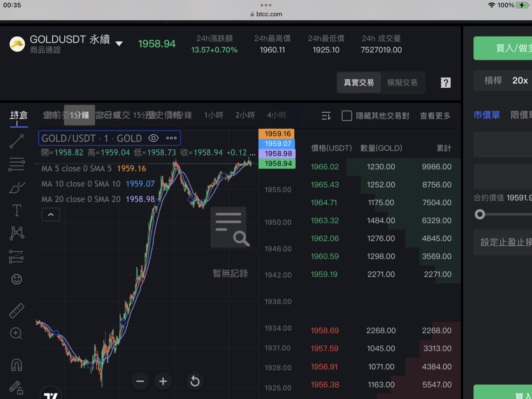This screenshot has width=532, height=399.
Task: Select the brush drawing tool
Action: point(17,188)
